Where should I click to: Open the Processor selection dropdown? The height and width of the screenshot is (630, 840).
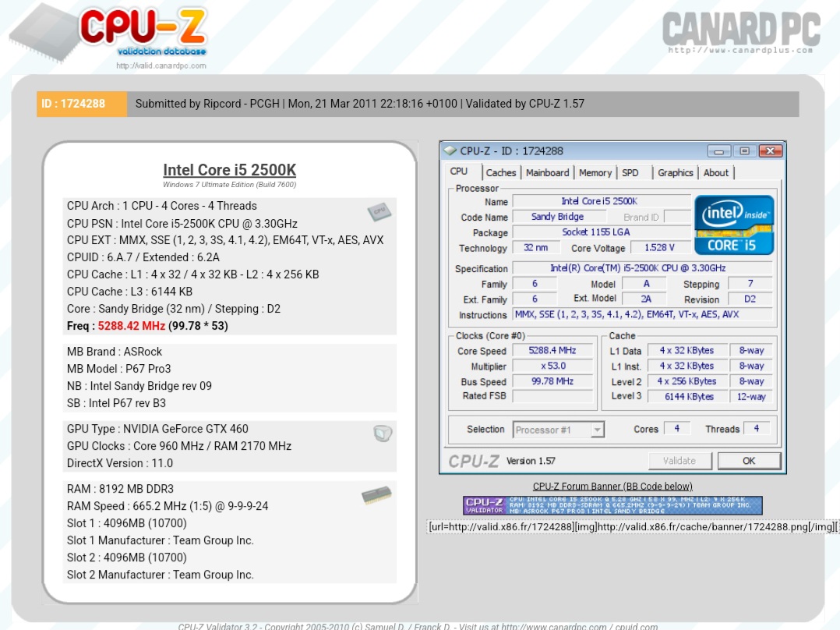pyautogui.click(x=597, y=429)
